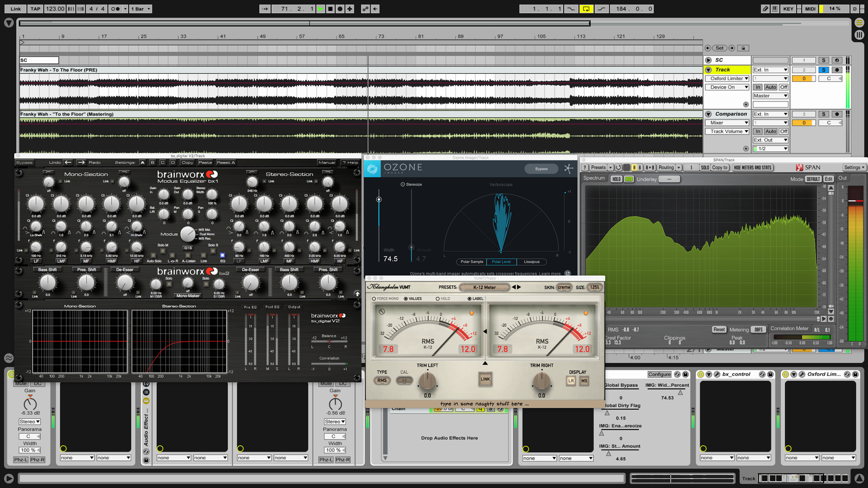Open the SPAN Settings dropdown

[854, 168]
